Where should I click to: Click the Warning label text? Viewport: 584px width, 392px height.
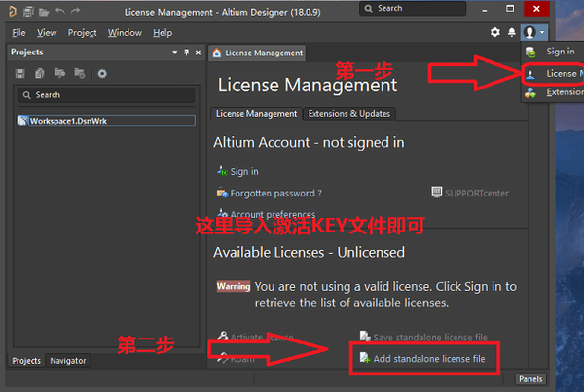(x=234, y=286)
